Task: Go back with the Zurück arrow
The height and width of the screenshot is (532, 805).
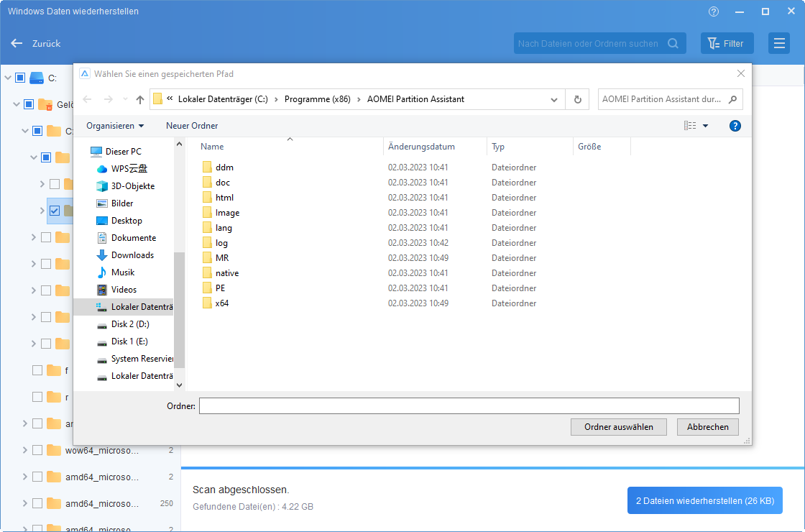Action: coord(17,44)
